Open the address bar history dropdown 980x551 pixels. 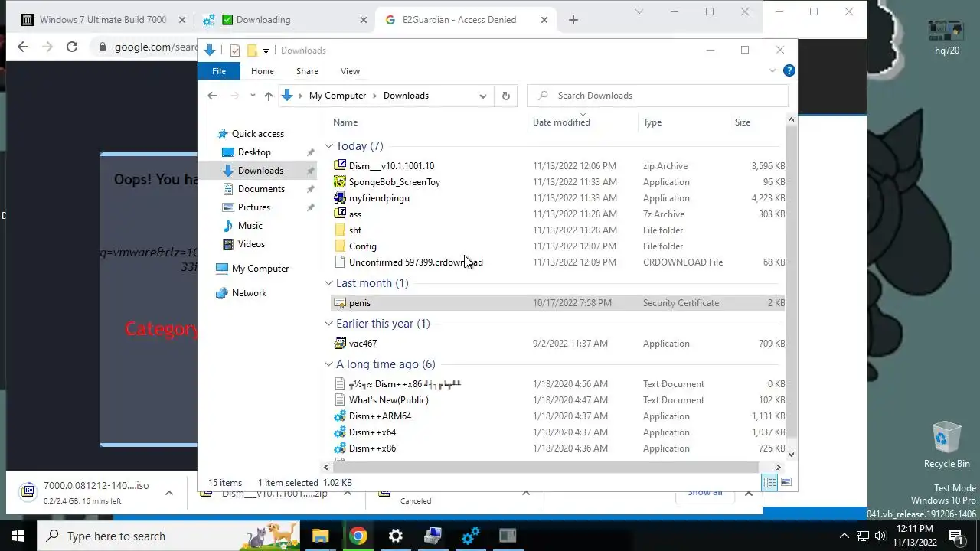point(482,96)
